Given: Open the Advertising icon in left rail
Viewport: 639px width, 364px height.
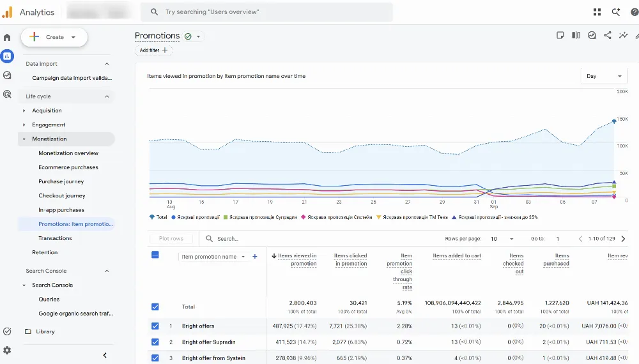Looking at the screenshot, I should 7,95.
